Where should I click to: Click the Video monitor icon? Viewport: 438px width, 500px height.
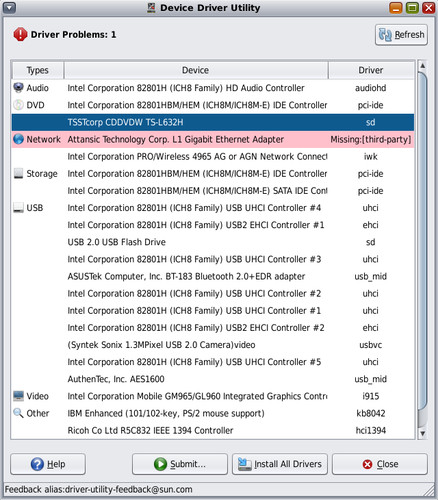[x=18, y=396]
